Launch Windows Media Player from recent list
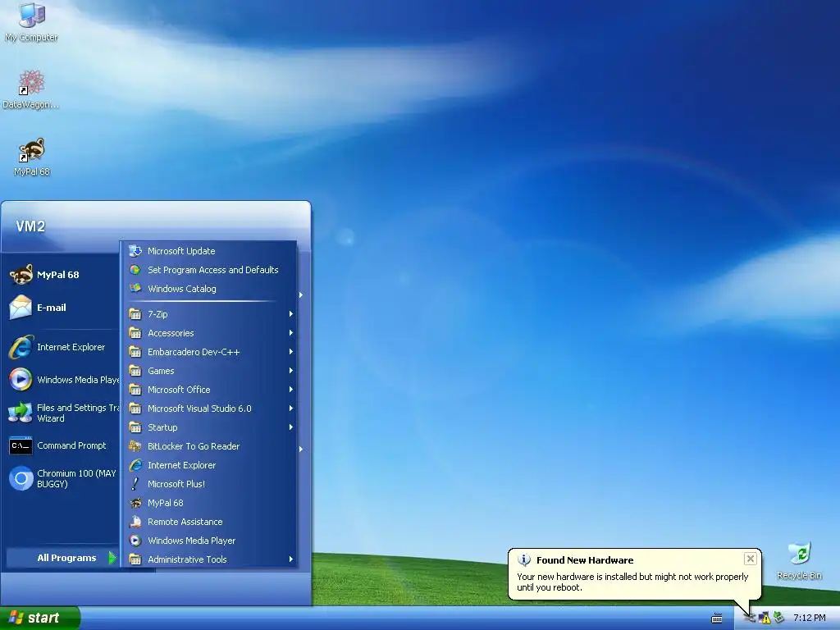The image size is (840, 630). (63, 380)
